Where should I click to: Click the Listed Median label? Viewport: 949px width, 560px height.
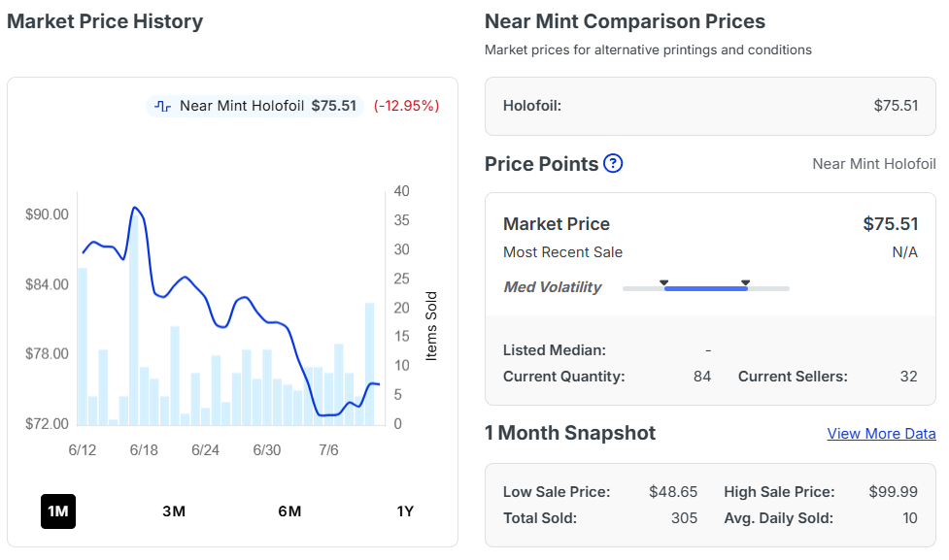(x=555, y=350)
